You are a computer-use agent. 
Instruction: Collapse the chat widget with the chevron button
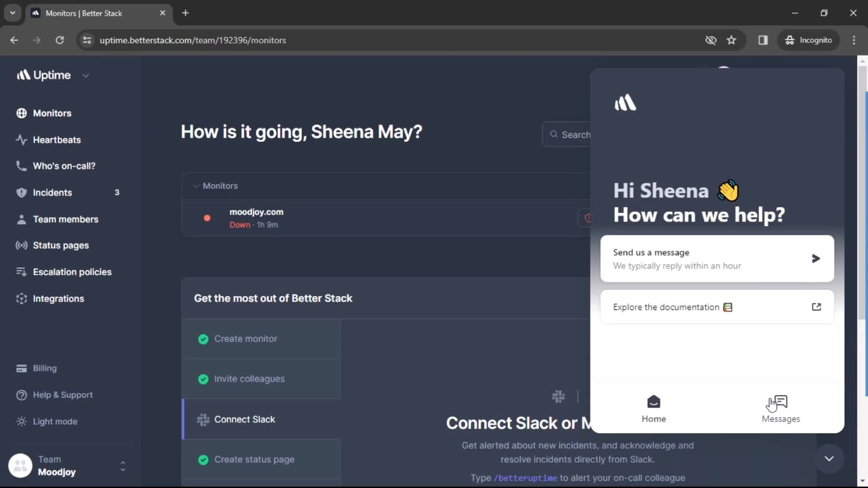click(829, 459)
